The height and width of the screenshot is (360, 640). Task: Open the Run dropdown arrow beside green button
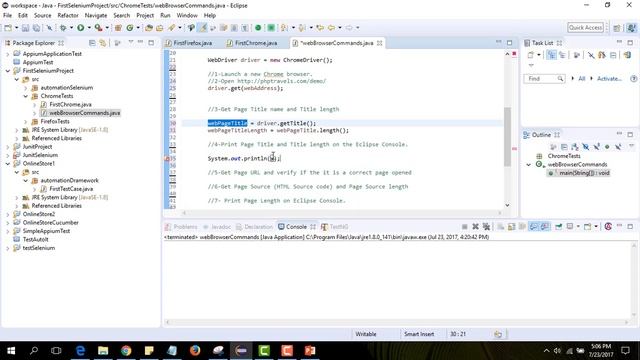89,28
